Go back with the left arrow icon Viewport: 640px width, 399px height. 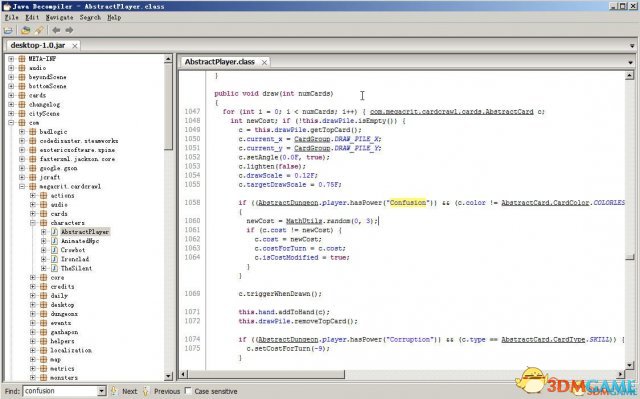[56, 30]
